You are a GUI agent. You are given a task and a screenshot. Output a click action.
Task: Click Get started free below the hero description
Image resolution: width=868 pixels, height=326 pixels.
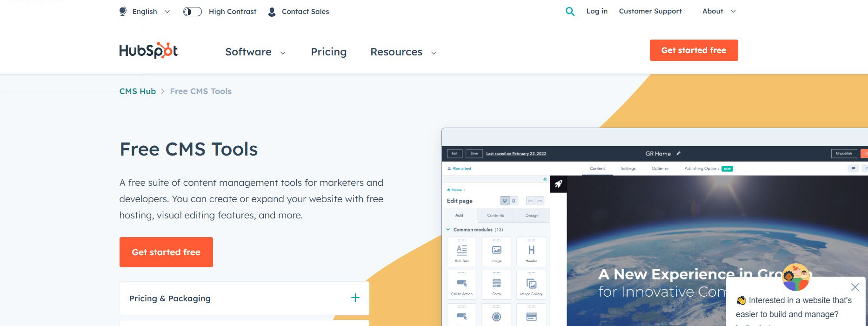click(166, 252)
